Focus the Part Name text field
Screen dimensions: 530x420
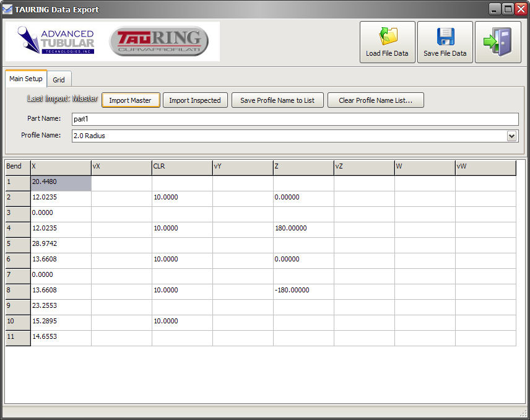[x=294, y=120]
